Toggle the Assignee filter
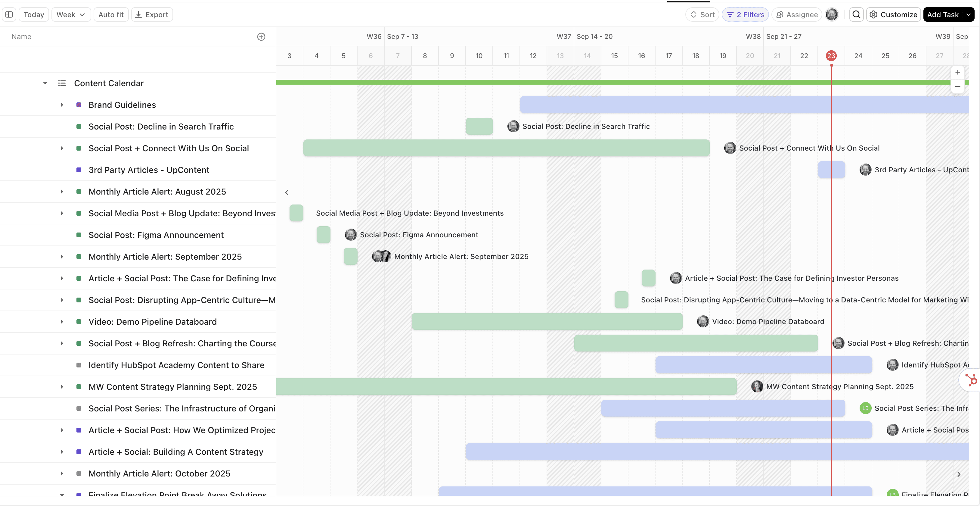This screenshot has height=506, width=980. pyautogui.click(x=797, y=14)
